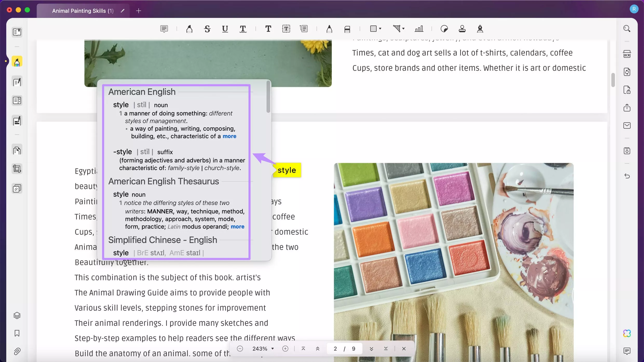This screenshot has height=362, width=644.
Task: Edit the current page number field
Action: pyautogui.click(x=335, y=348)
